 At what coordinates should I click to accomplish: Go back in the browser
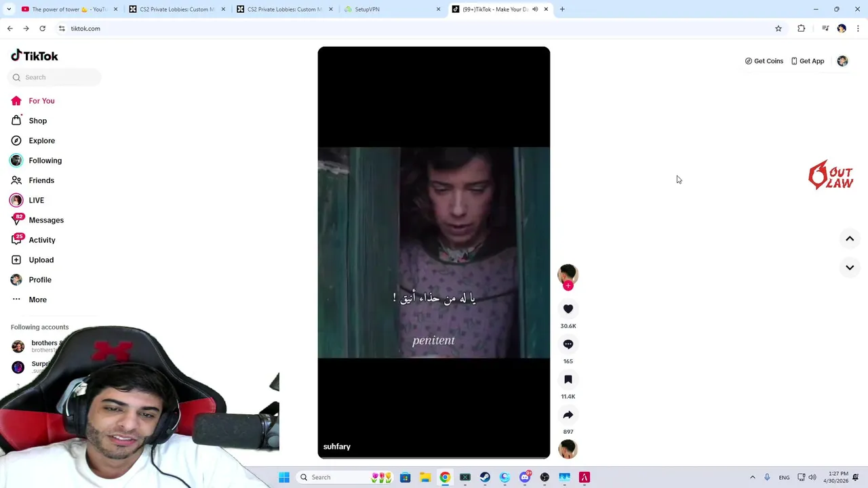pos(10,28)
